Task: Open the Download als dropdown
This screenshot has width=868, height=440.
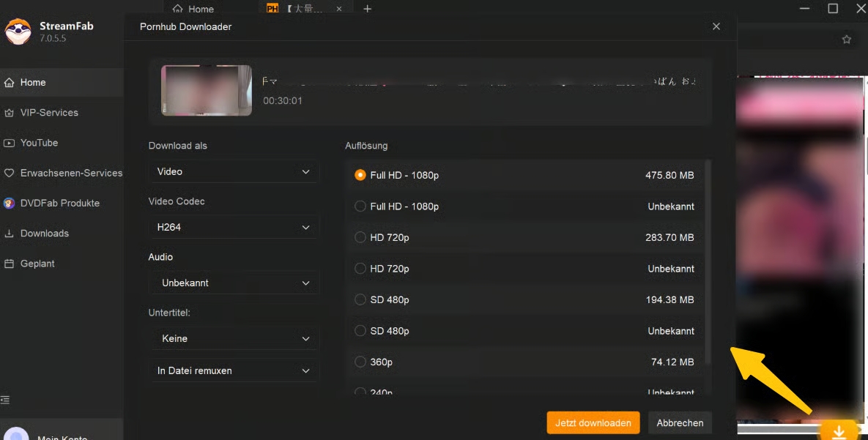Action: click(x=234, y=171)
